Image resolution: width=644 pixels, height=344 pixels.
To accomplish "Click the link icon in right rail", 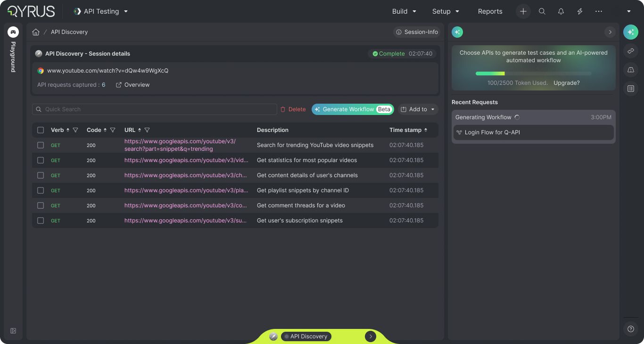I will [631, 51].
